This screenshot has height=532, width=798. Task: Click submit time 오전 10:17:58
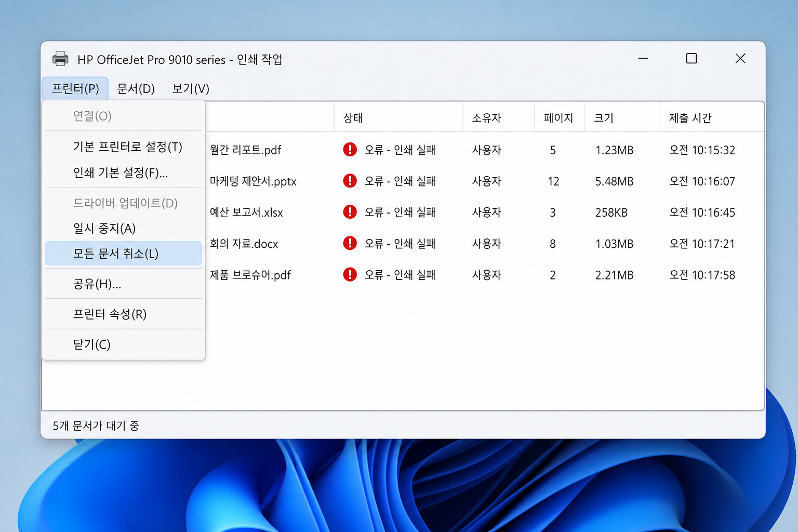pos(702,275)
